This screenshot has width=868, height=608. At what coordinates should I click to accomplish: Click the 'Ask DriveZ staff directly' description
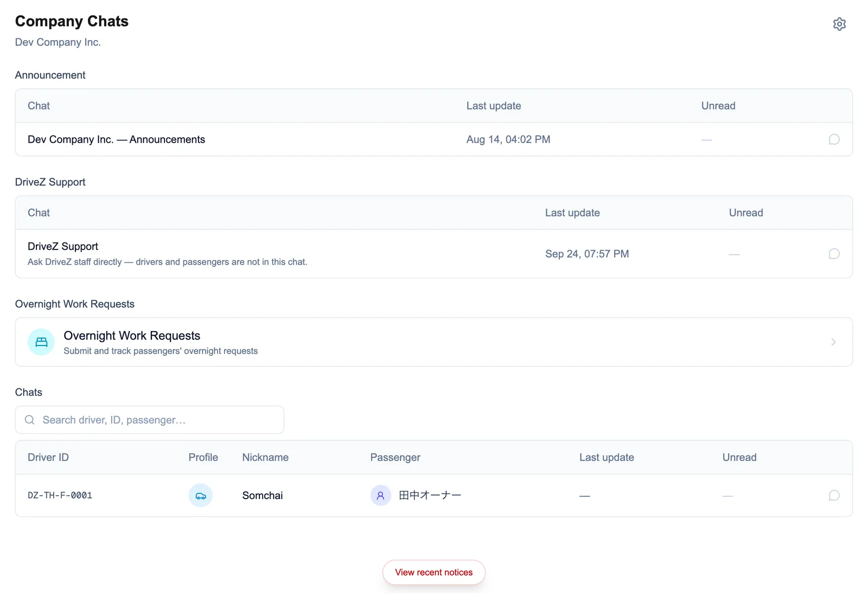point(168,262)
